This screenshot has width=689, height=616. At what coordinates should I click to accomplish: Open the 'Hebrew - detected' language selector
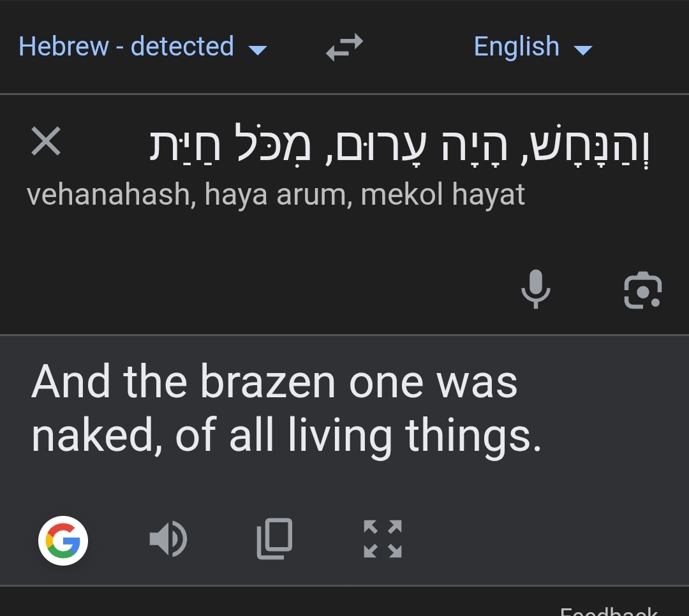point(126,47)
